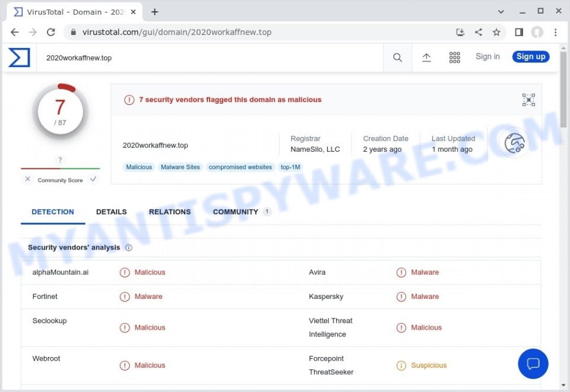Image resolution: width=570 pixels, height=392 pixels.
Task: Click the NameSilo, LLC registrar text
Action: 315,149
